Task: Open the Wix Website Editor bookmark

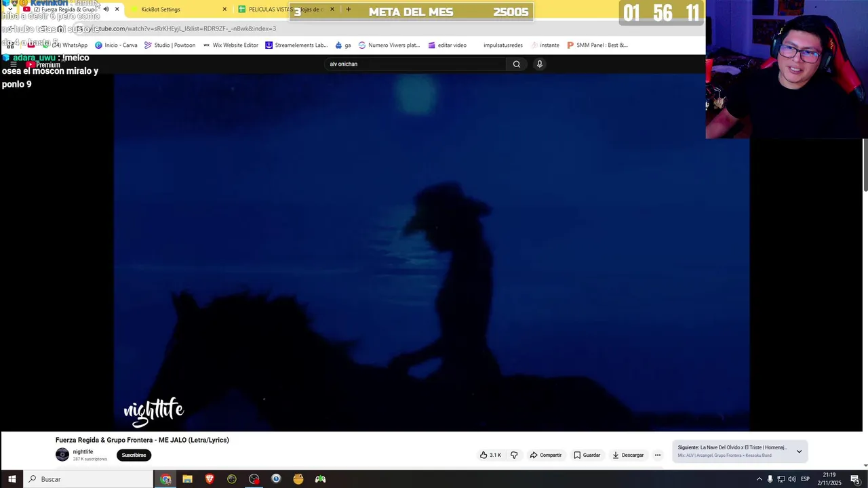Action: pyautogui.click(x=231, y=45)
